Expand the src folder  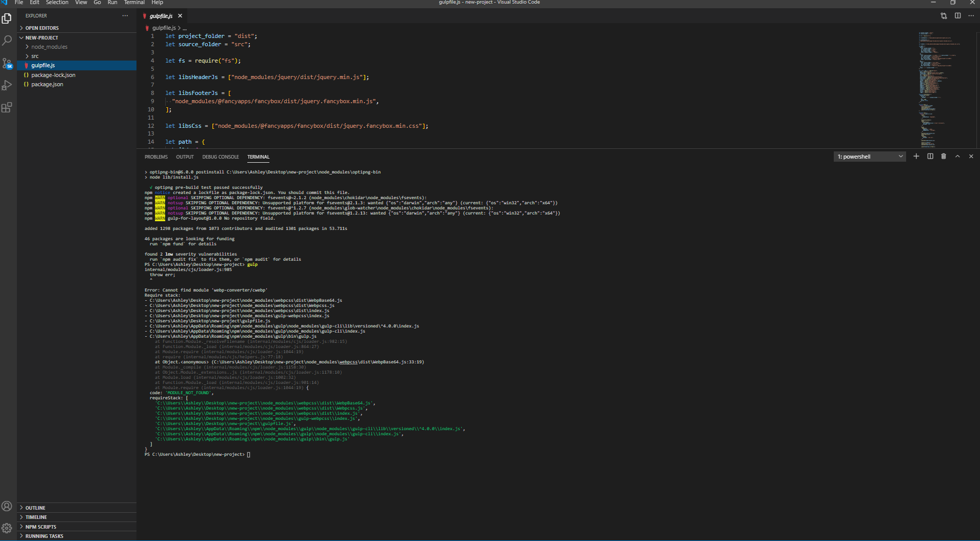(77, 56)
